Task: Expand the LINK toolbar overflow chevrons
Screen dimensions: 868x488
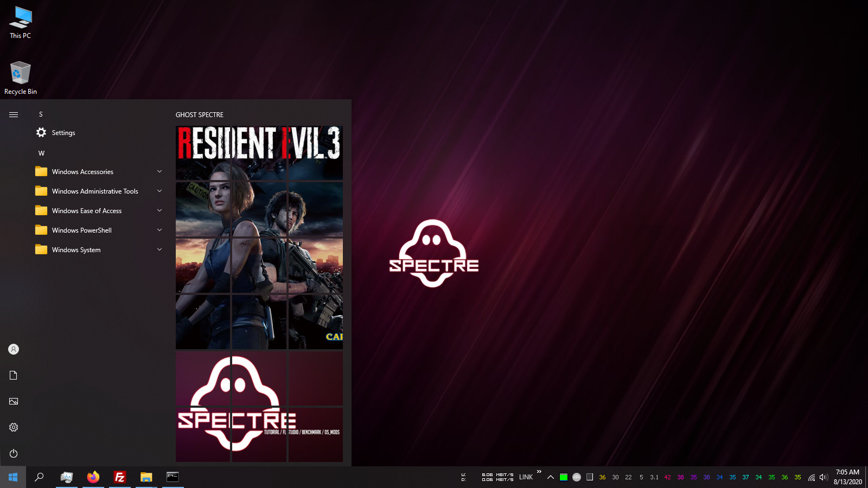Action: [539, 472]
